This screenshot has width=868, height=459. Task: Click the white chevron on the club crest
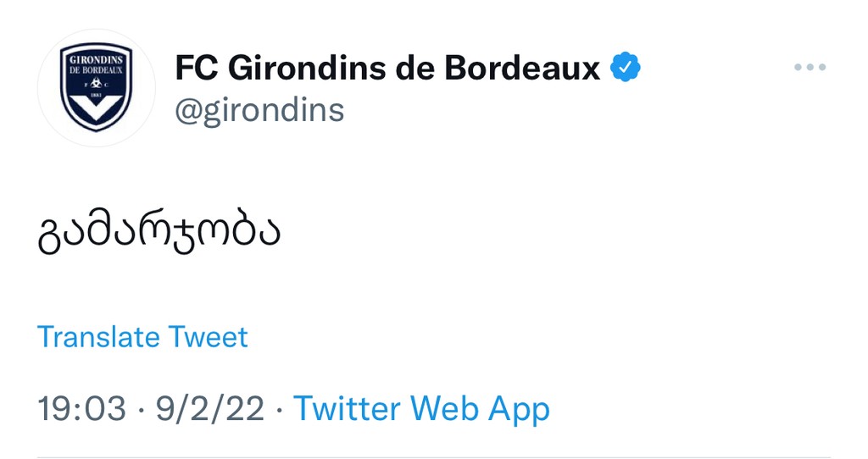pyautogui.click(x=97, y=108)
